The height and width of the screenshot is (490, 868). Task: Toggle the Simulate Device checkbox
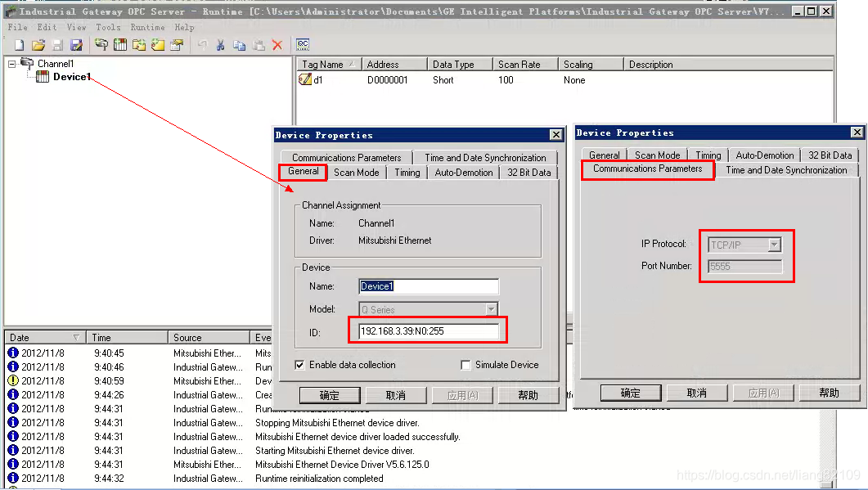click(x=465, y=365)
